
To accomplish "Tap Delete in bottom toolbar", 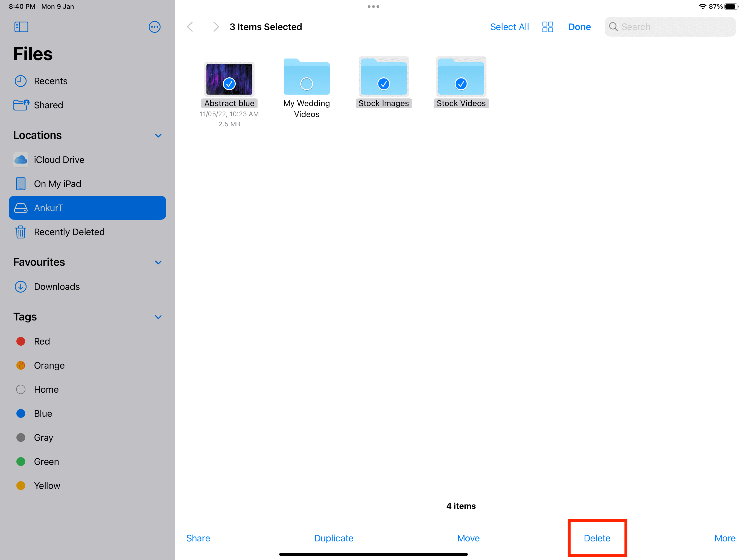I will 597,538.
